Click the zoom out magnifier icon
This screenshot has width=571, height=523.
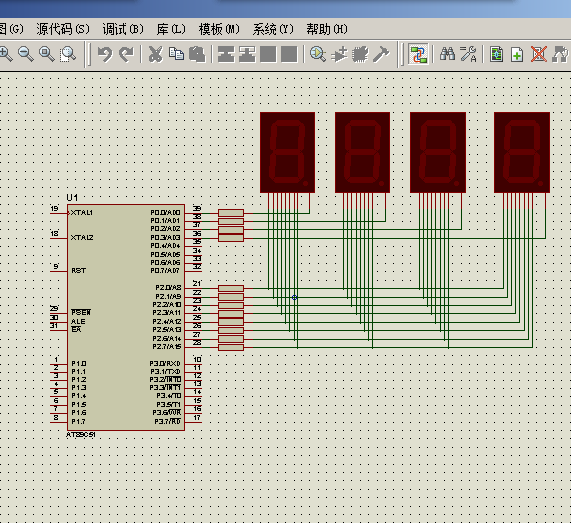[x=26, y=54]
